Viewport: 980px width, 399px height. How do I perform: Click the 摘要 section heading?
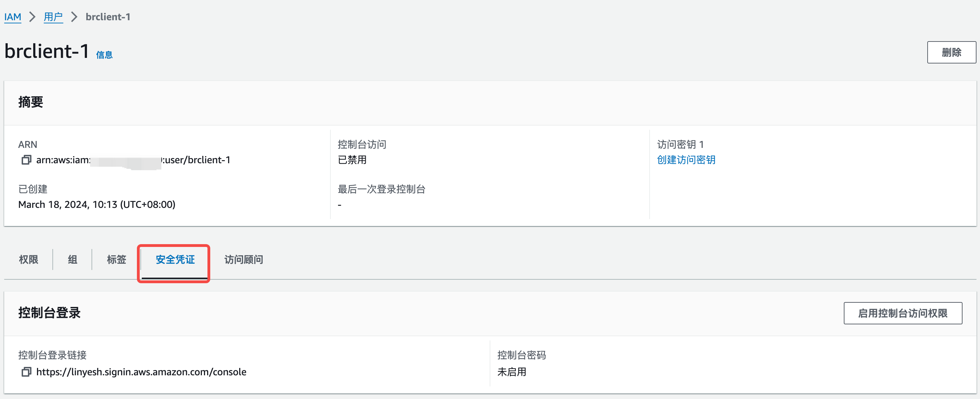point(31,102)
